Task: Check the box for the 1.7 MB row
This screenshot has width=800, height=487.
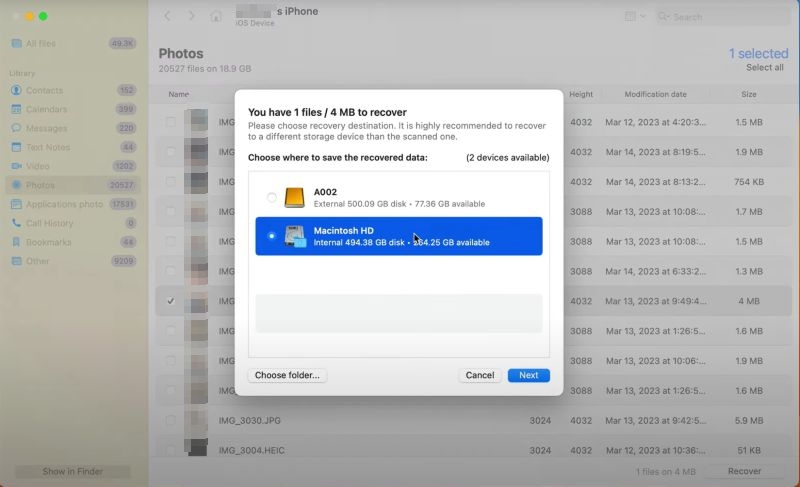Action: click(170, 212)
